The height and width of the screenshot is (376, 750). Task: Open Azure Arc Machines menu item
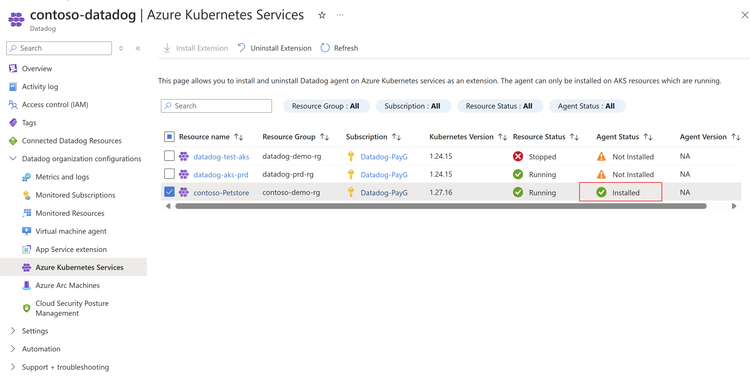pyautogui.click(x=67, y=285)
